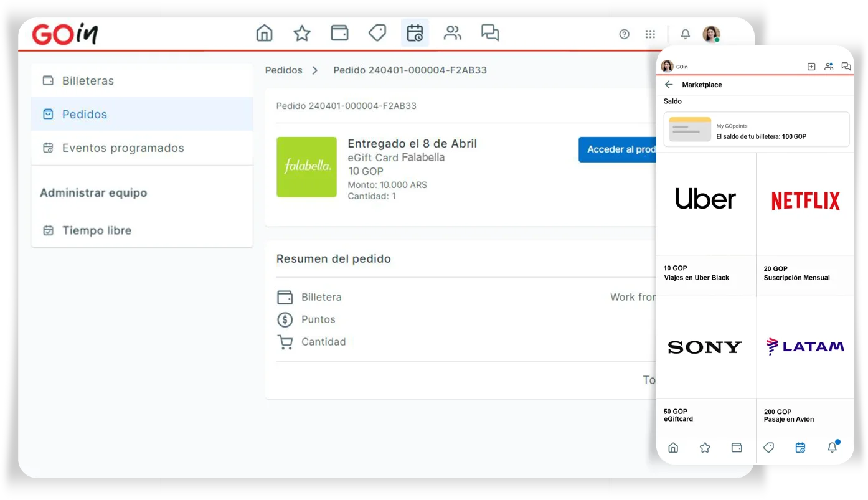The height and width of the screenshot is (500, 868).
Task: Open the wallet icon in desktop top navigation
Action: tap(339, 33)
